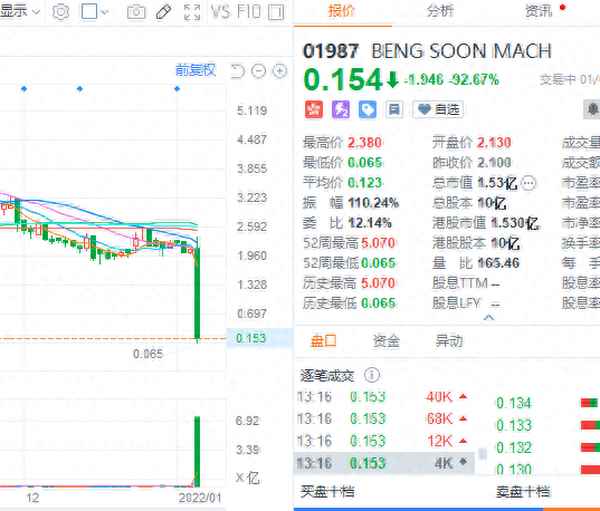Image resolution: width=600 pixels, height=511 pixels.
Task: Switch to the 资金 tab
Action: 386,341
